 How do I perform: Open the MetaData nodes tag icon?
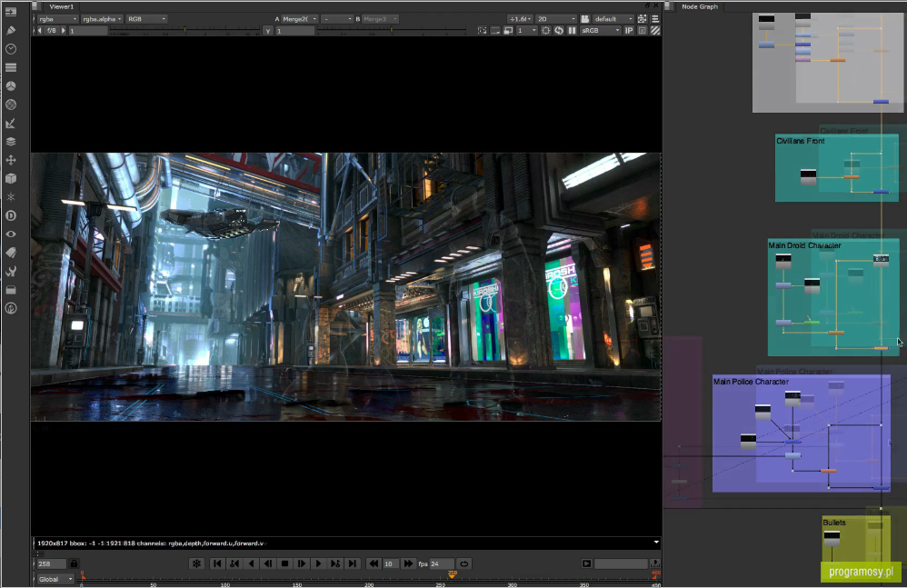pos(10,253)
